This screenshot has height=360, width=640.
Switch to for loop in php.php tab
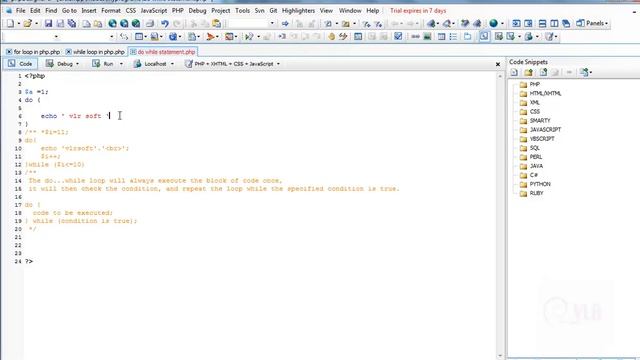(x=37, y=52)
